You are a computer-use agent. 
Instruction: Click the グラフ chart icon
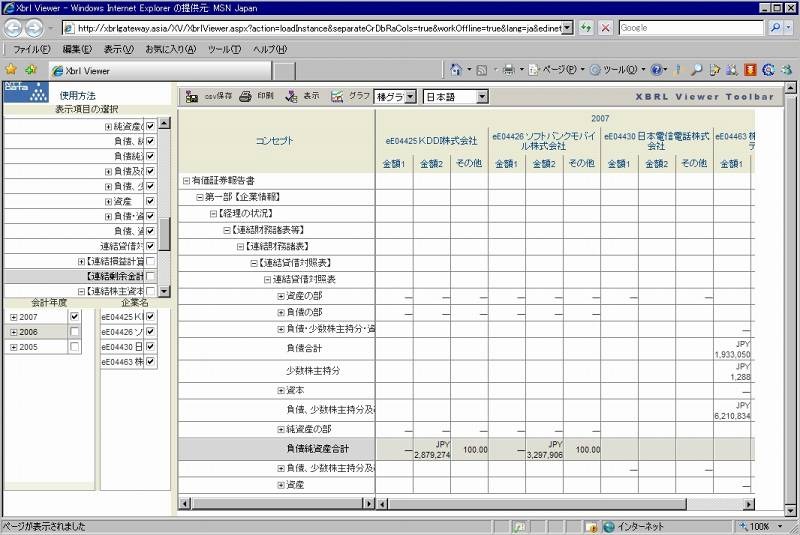[337, 96]
